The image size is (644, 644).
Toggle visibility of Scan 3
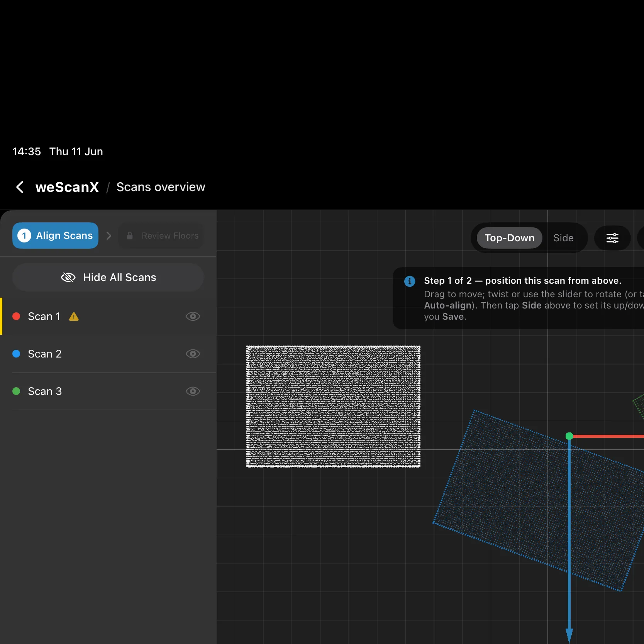193,391
